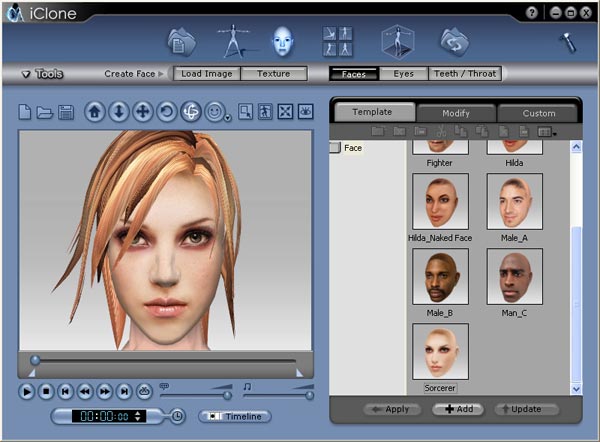Select the rotate camera tool icon
The image size is (600, 442).
[167, 112]
